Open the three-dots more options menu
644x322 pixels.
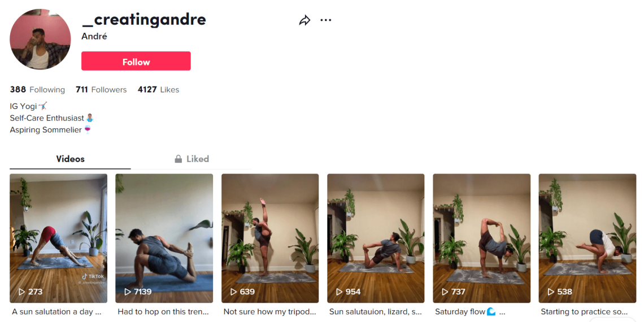coord(326,20)
